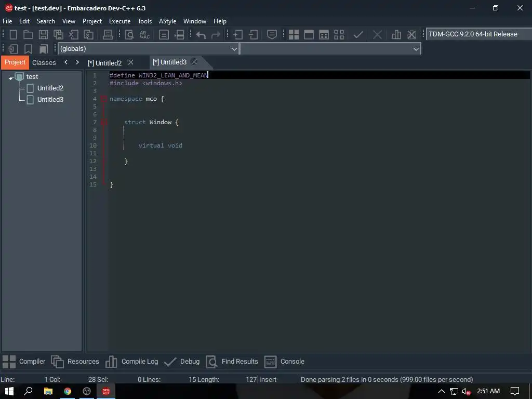Open the File menu
The width and height of the screenshot is (532, 399).
pos(7,21)
